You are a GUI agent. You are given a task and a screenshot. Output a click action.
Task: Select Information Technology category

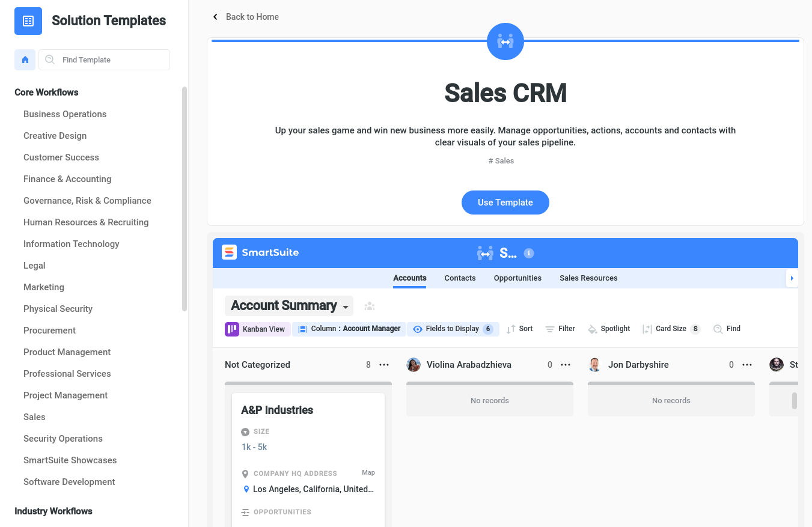pyautogui.click(x=72, y=244)
